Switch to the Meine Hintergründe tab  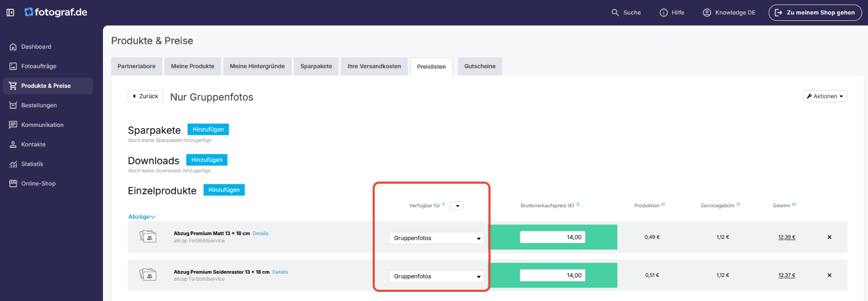257,66
